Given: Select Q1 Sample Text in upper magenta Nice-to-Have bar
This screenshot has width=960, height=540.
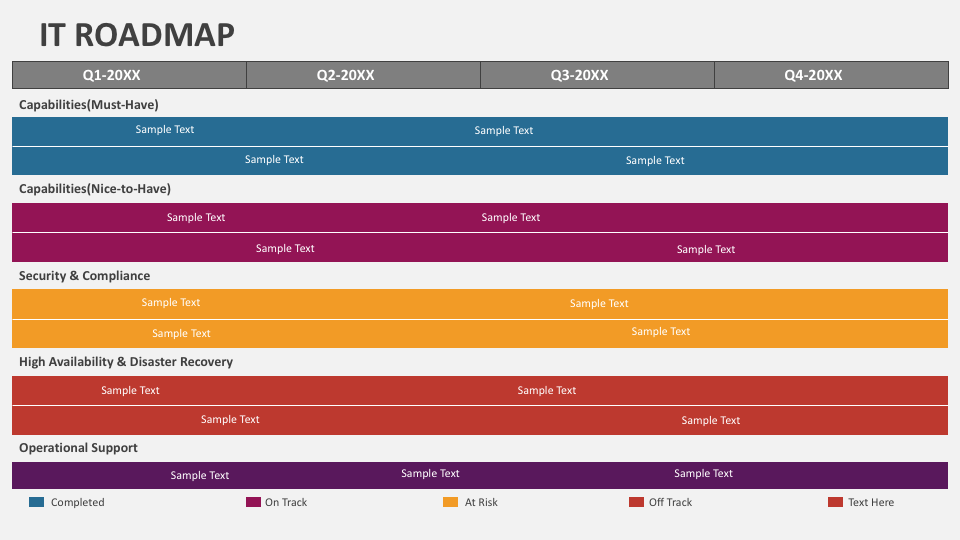Looking at the screenshot, I should tap(196, 217).
